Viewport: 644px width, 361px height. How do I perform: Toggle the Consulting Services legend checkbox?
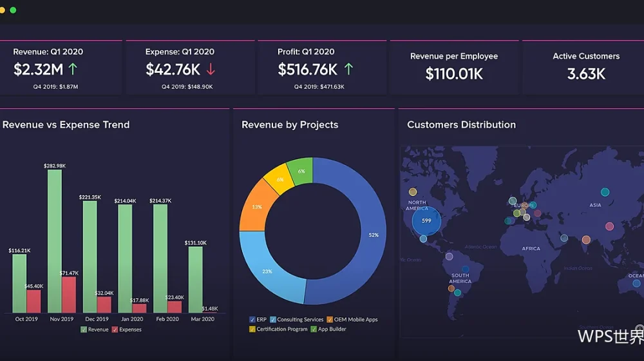272,320
